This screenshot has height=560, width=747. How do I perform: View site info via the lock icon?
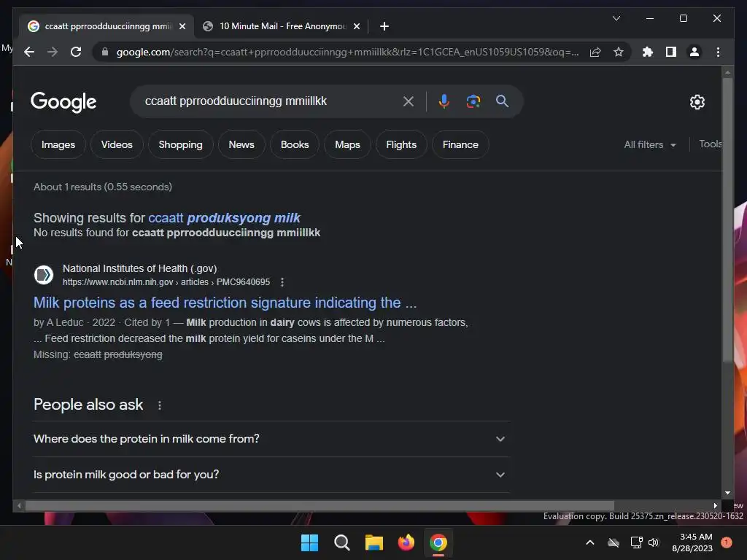coord(105,52)
